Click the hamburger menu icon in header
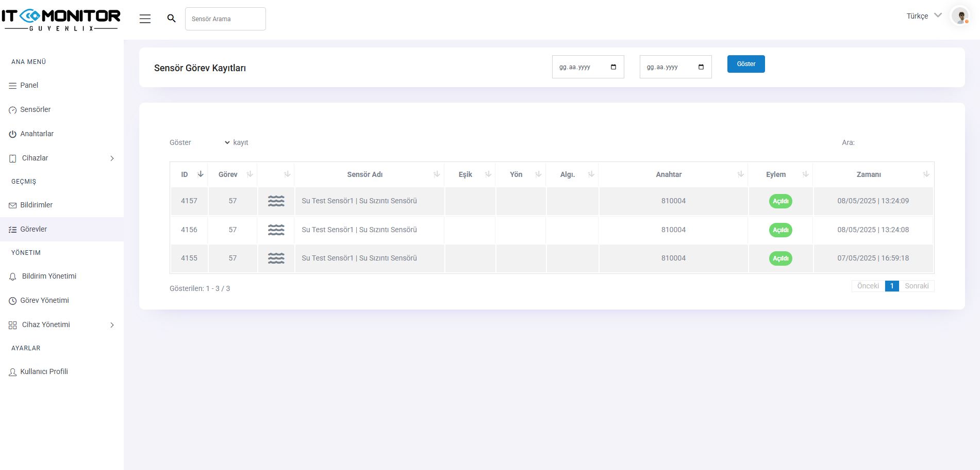The height and width of the screenshot is (470, 980). [x=145, y=19]
